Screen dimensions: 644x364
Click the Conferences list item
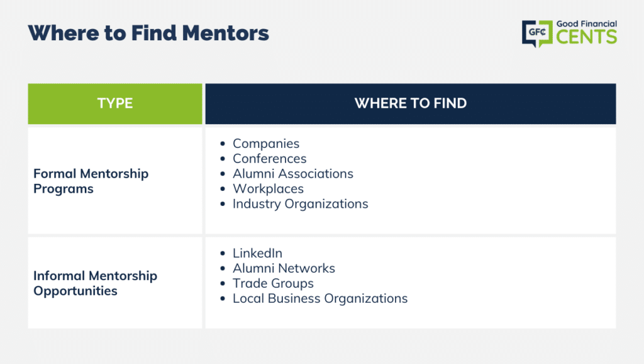(269, 159)
